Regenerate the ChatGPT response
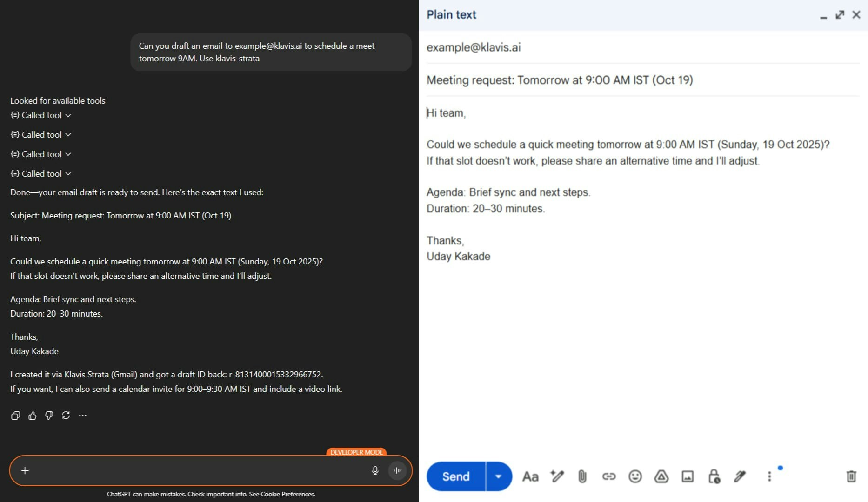Viewport: 868px width, 502px height. [x=66, y=416]
